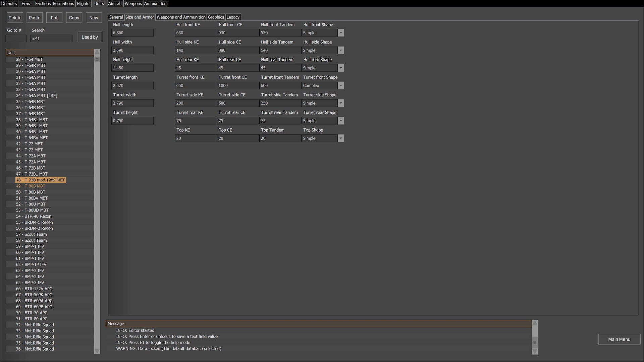Click the New button
This screenshot has width=644, height=362.
(94, 18)
